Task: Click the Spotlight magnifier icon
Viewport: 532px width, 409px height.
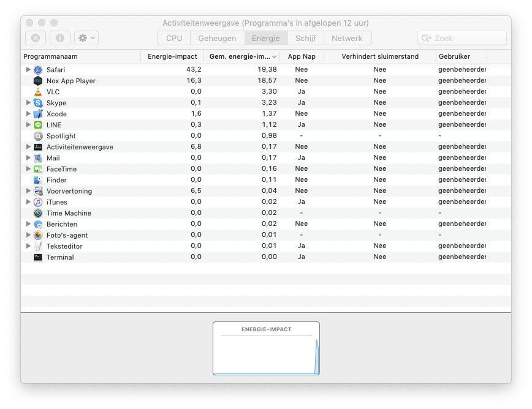Action: tap(38, 136)
